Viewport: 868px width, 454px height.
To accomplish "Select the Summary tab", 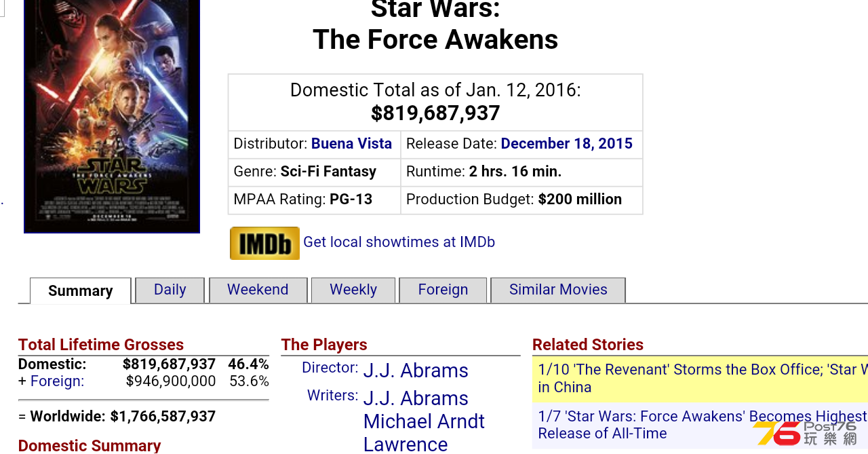I will (x=81, y=291).
